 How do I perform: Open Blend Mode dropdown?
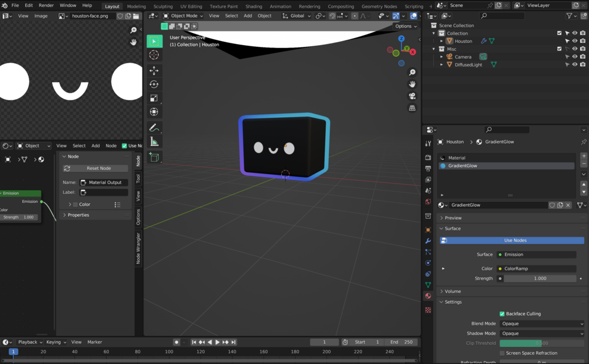[542, 324]
